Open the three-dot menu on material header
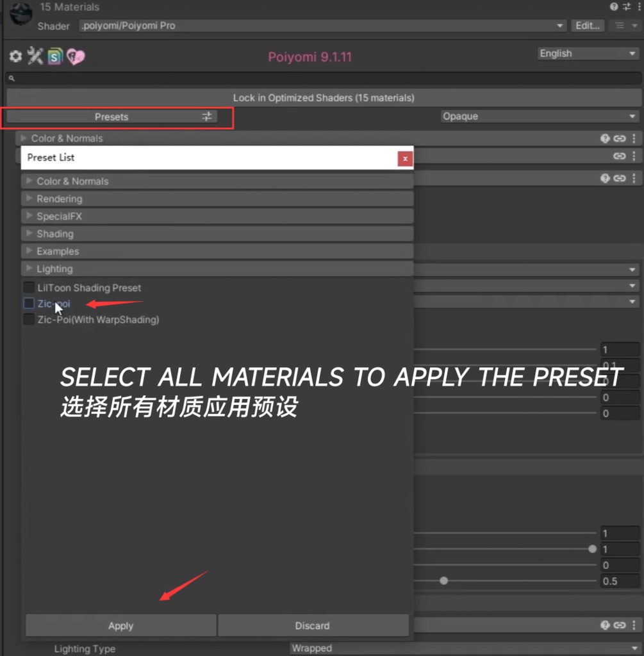Image resolution: width=644 pixels, height=656 pixels. tap(638, 7)
